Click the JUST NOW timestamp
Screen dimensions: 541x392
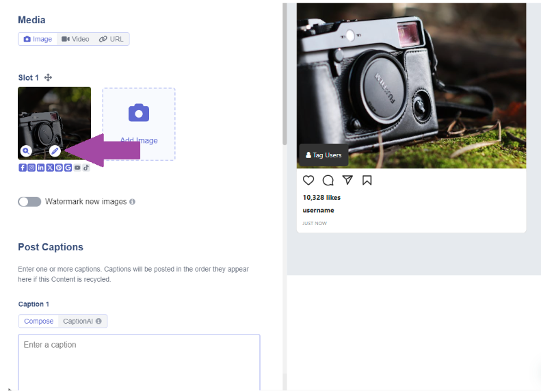click(x=315, y=223)
